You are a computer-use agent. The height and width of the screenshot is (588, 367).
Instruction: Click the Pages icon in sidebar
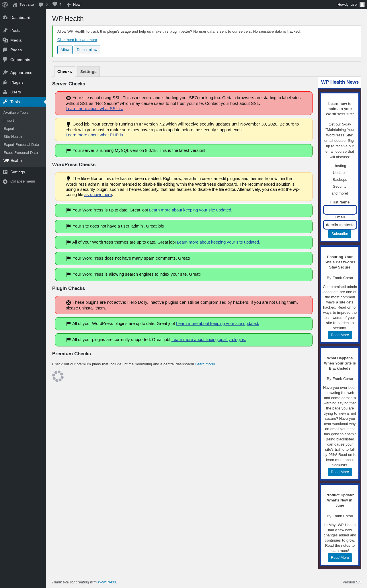[x=5, y=50]
